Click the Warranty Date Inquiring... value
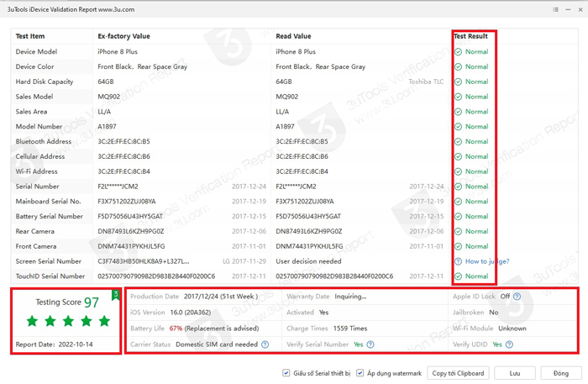 (350, 297)
